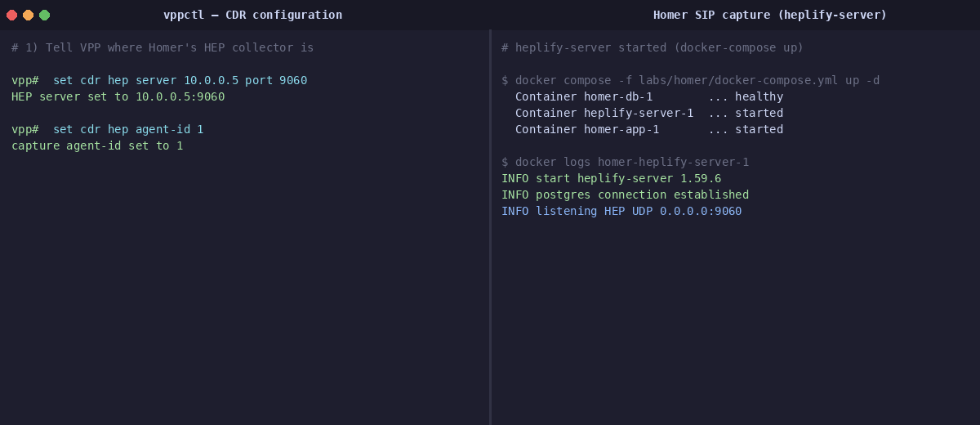Click the 'docker compose -f labs/homer/docker-compose.yml up -d' command
This screenshot has height=425, width=980.
coord(697,80)
